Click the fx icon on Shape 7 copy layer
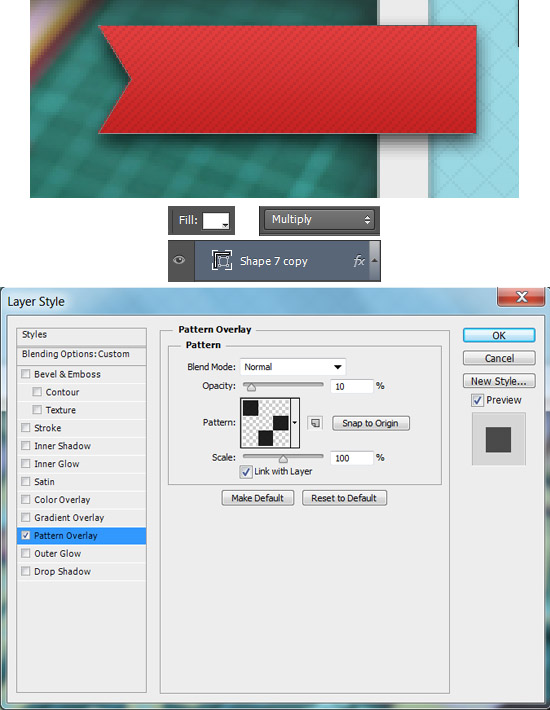This screenshot has width=550, height=710. click(359, 261)
